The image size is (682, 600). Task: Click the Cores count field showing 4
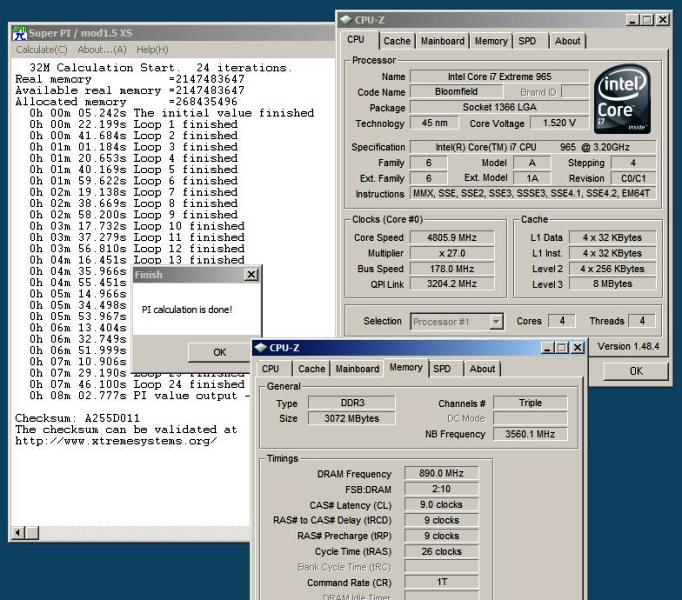(562, 321)
